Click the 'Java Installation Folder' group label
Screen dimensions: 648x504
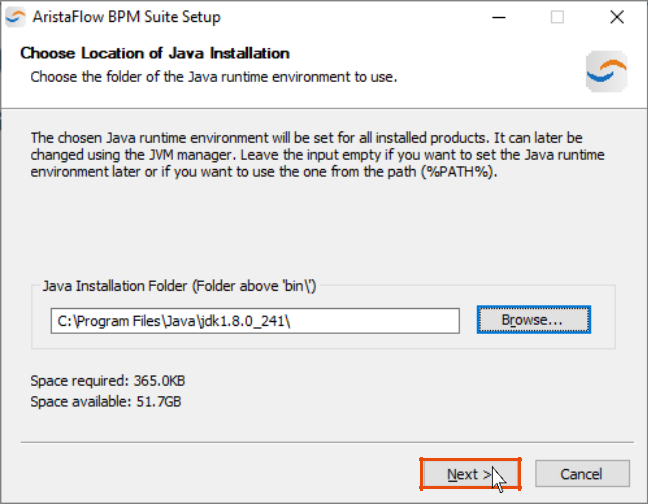pos(179,286)
